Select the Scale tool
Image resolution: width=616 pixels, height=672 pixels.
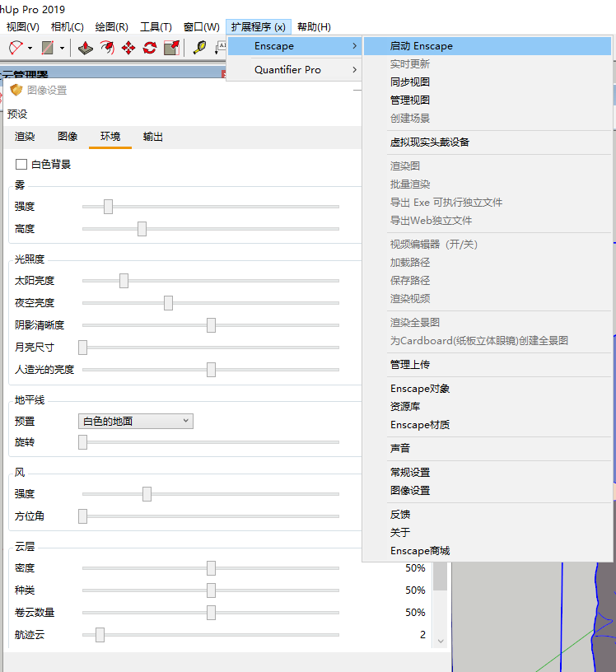coord(171,48)
